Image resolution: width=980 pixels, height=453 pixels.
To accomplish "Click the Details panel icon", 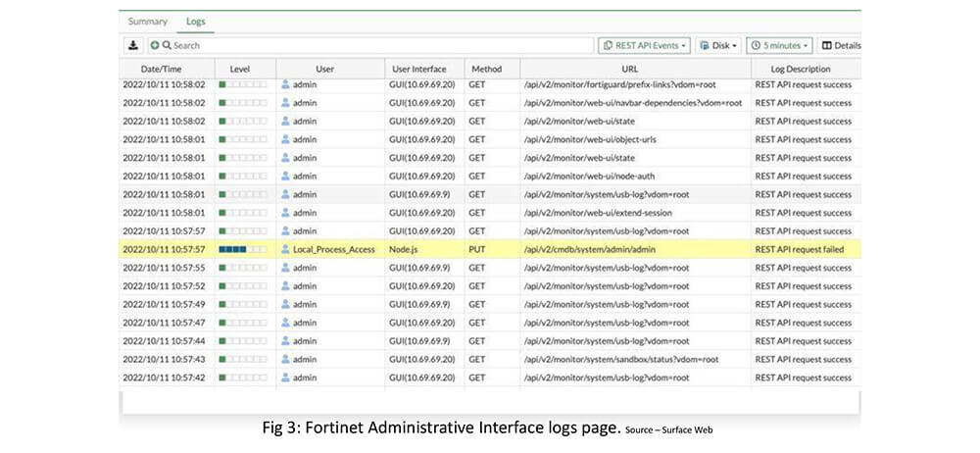I will [x=826, y=45].
